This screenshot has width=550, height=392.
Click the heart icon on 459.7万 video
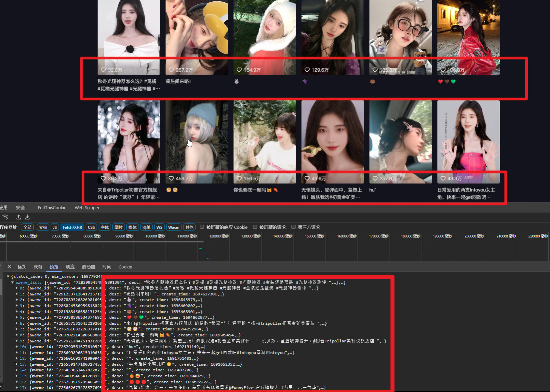click(x=171, y=179)
